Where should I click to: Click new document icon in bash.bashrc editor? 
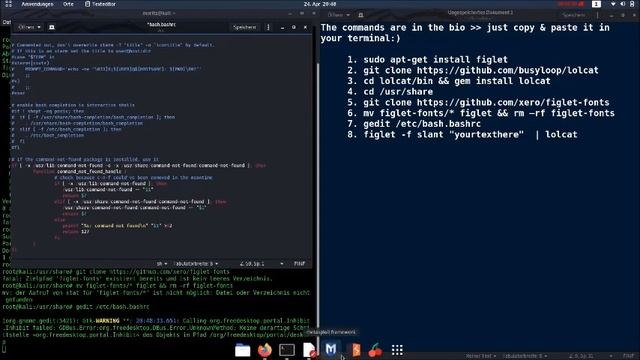click(x=52, y=27)
